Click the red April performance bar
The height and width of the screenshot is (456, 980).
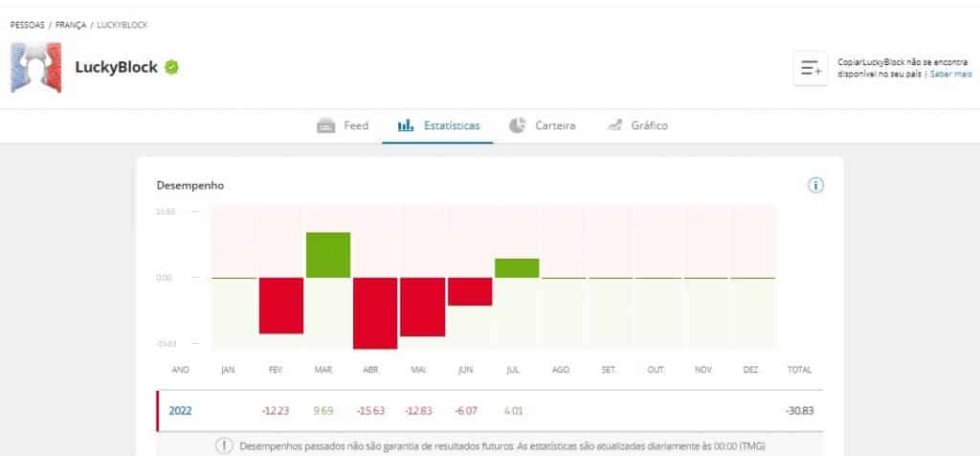click(375, 312)
